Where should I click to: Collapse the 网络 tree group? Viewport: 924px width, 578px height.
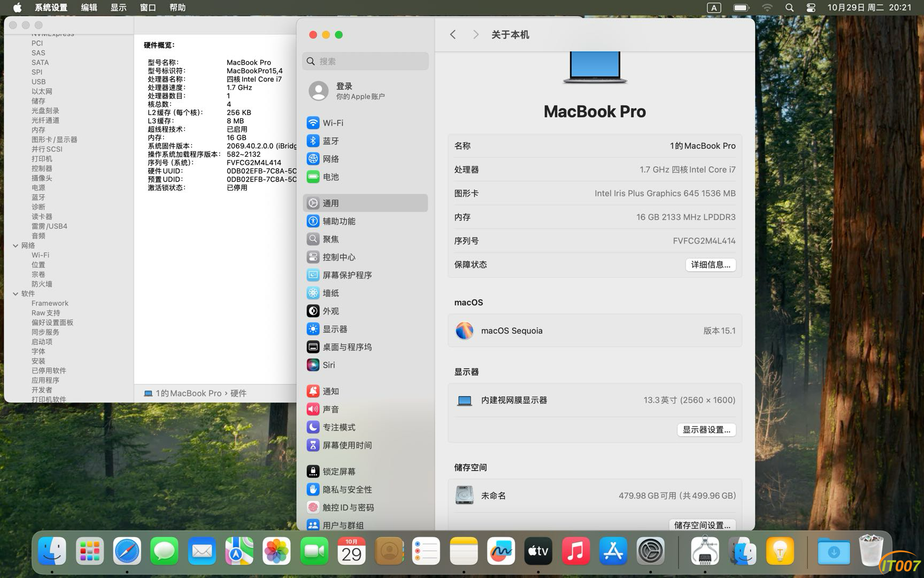(16, 246)
